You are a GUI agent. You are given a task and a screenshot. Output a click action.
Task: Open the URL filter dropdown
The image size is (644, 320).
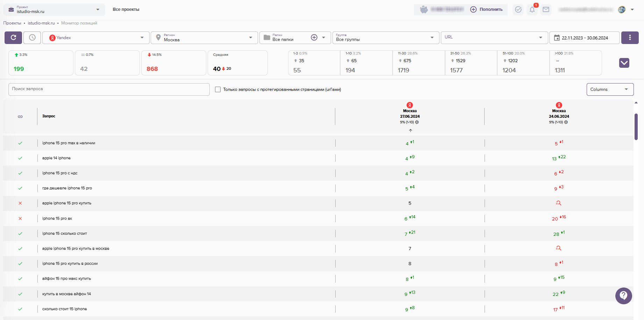[x=494, y=38]
